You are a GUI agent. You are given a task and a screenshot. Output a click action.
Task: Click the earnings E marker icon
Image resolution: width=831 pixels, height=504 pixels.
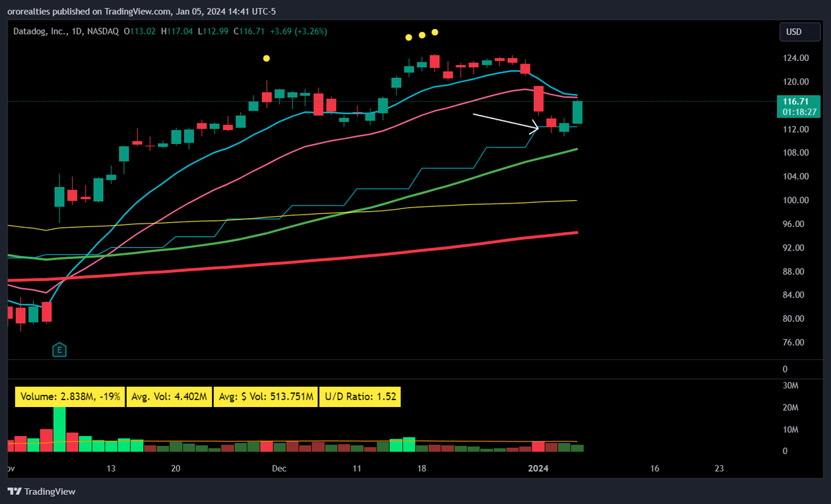[x=60, y=350]
